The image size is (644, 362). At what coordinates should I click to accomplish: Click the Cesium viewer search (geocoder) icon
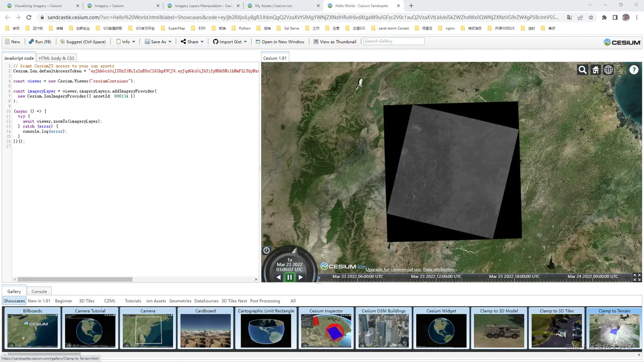pyautogui.click(x=582, y=70)
